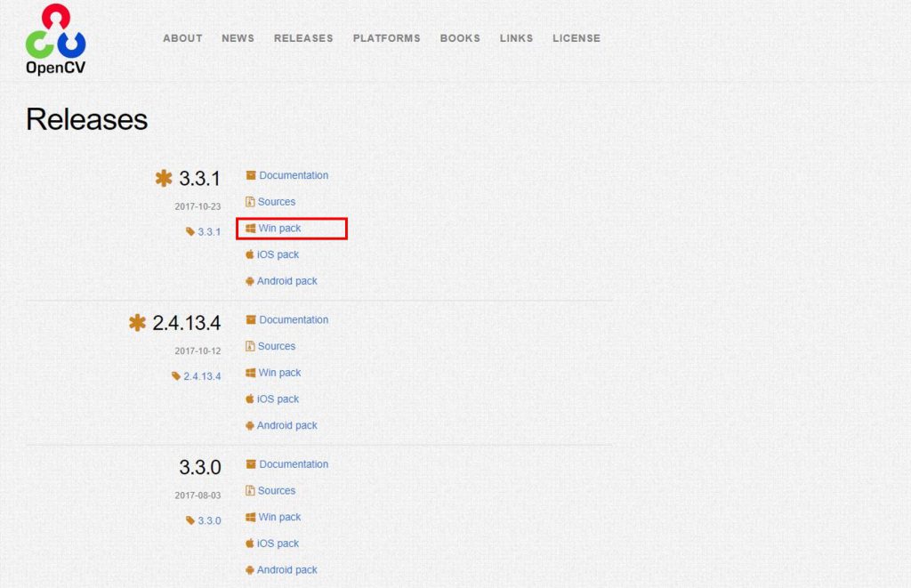Click the Android icon for 3.3.1 Android pack
The height and width of the screenshot is (588, 911).
[x=250, y=281]
